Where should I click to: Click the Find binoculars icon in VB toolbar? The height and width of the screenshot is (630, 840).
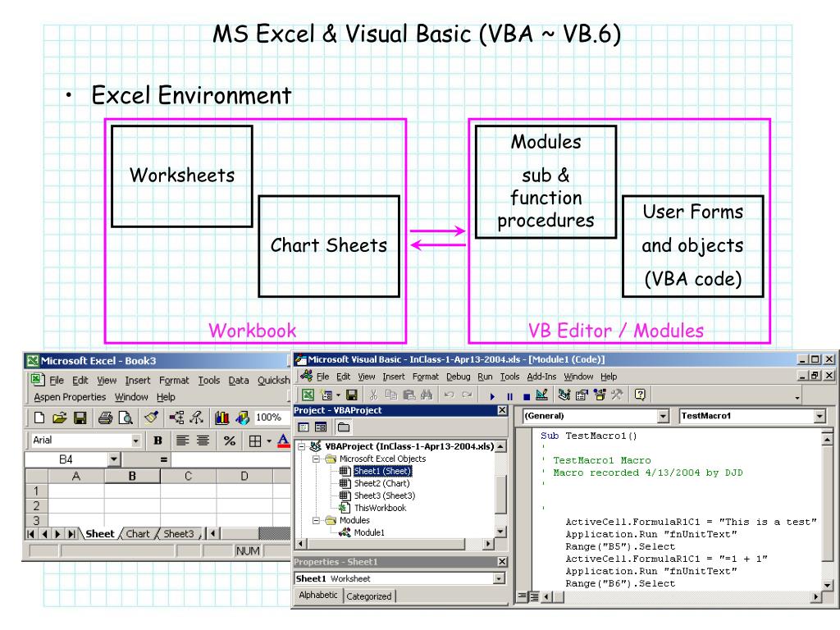pyautogui.click(x=427, y=395)
